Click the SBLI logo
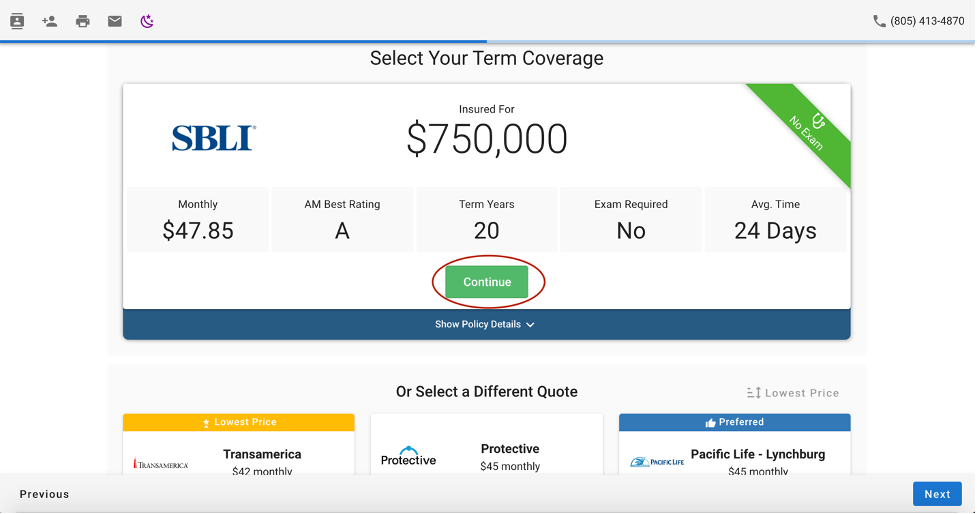This screenshot has height=514, width=977. [x=213, y=138]
